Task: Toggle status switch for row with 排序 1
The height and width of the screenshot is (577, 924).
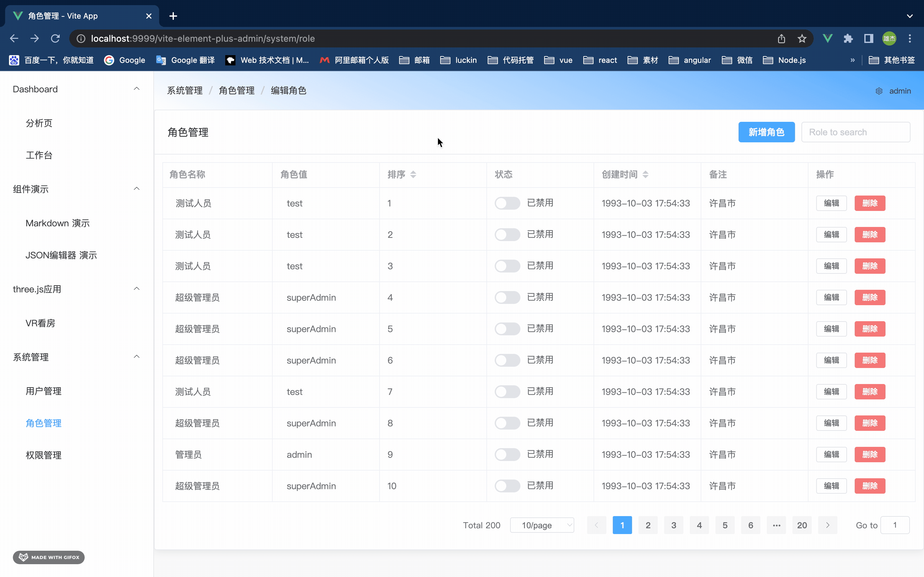Action: pos(507,203)
